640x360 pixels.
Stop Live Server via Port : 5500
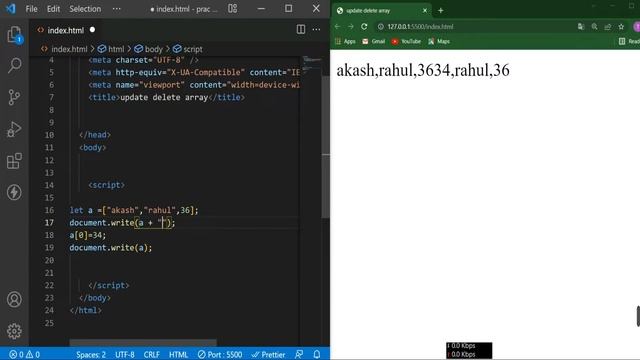coord(220,354)
